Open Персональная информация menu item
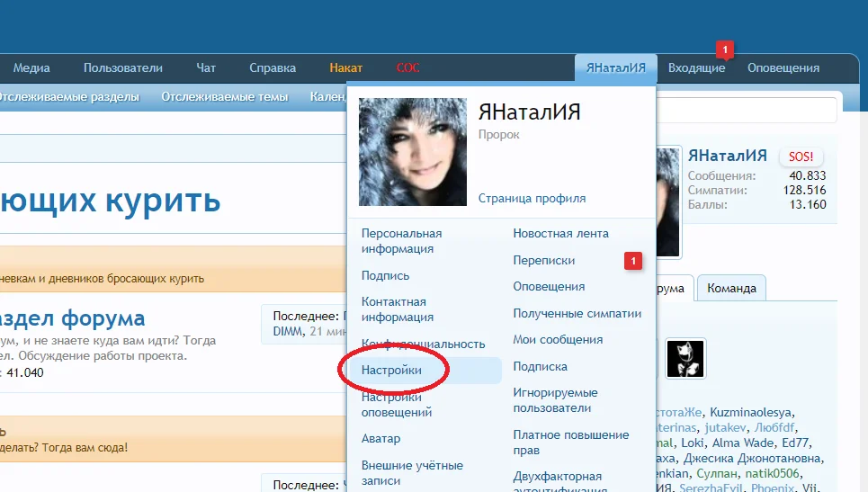Viewport: 868px width, 492px height. pos(401,241)
